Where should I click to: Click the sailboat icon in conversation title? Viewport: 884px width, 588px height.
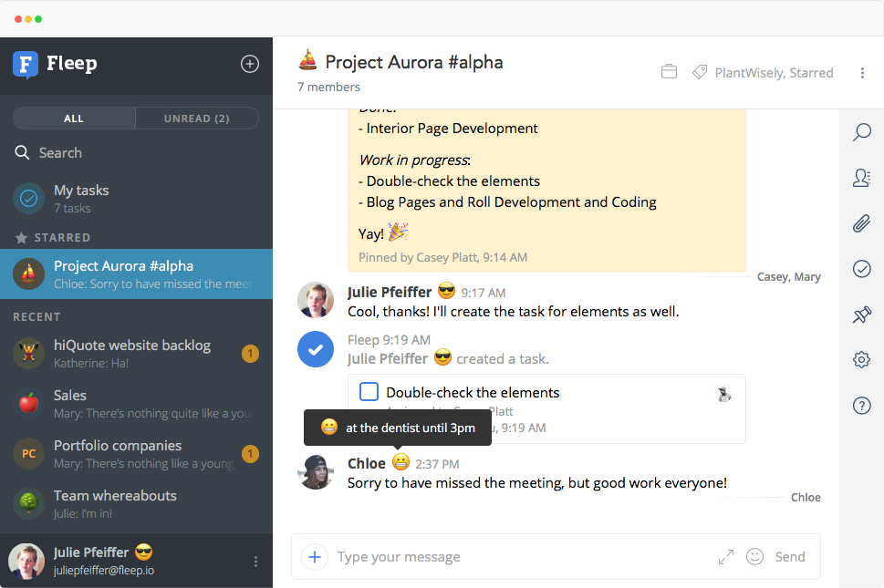pos(307,60)
